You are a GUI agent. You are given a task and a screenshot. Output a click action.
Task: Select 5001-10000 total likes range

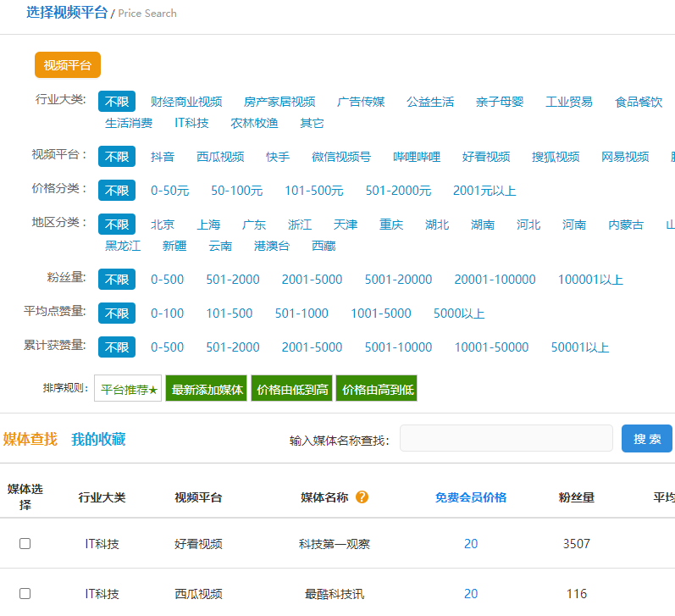(x=398, y=347)
